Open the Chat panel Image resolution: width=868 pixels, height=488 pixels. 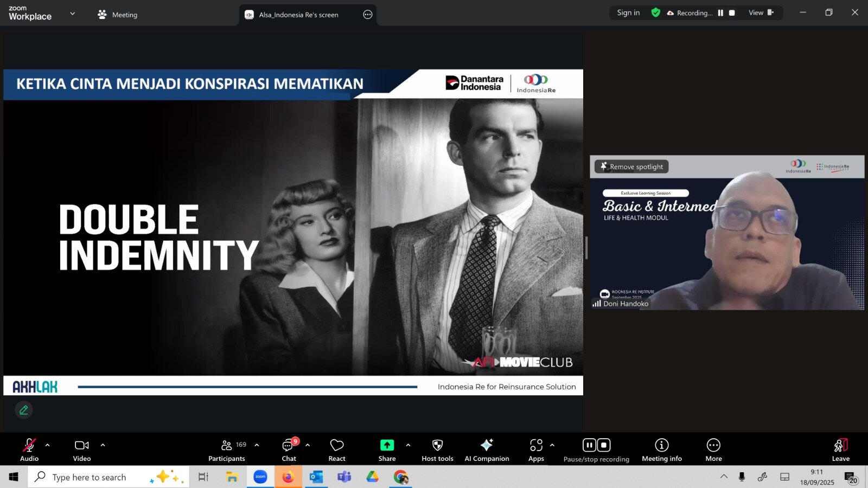[289, 450]
